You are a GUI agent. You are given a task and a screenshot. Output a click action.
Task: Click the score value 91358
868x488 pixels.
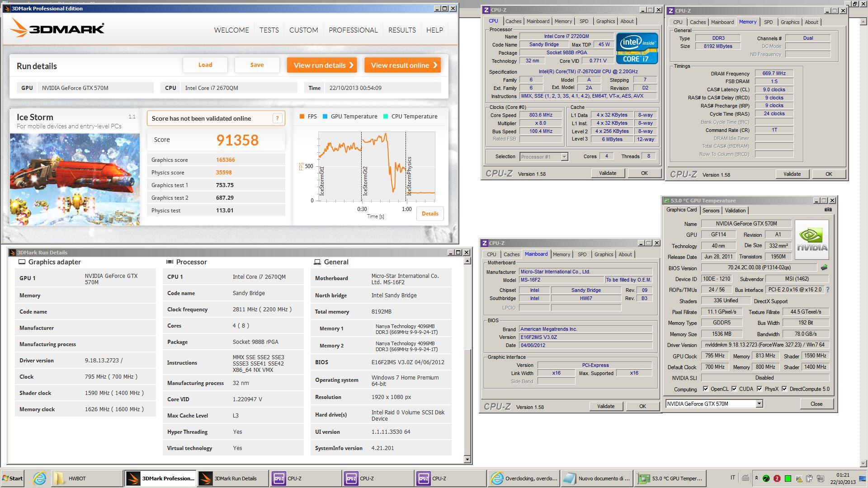[x=237, y=140]
